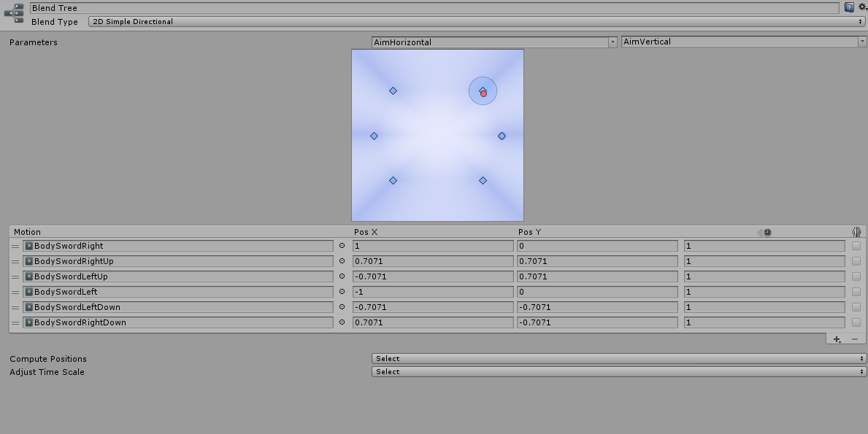Open the Compute Positions dropdown
868x434 pixels.
[617, 358]
